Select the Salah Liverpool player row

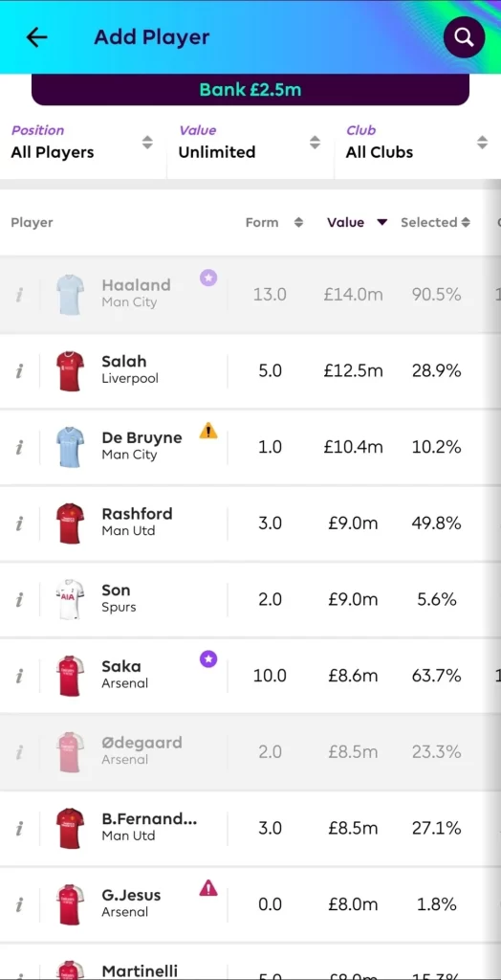pos(250,371)
